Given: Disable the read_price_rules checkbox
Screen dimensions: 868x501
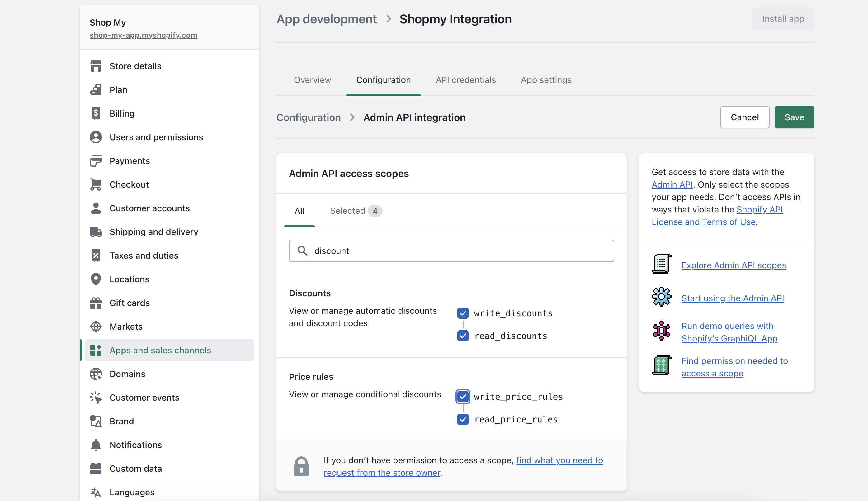Looking at the screenshot, I should [x=462, y=419].
